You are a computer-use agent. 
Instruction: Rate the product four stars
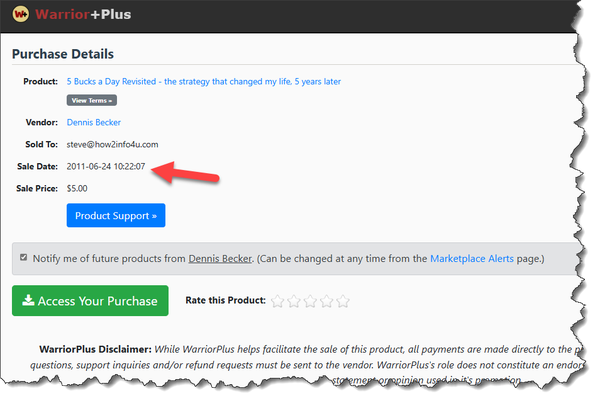point(327,301)
